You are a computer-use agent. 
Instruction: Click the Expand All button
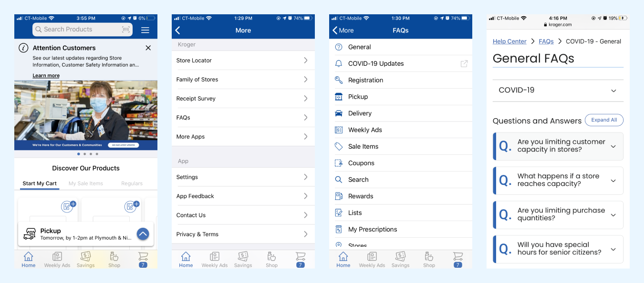604,120
